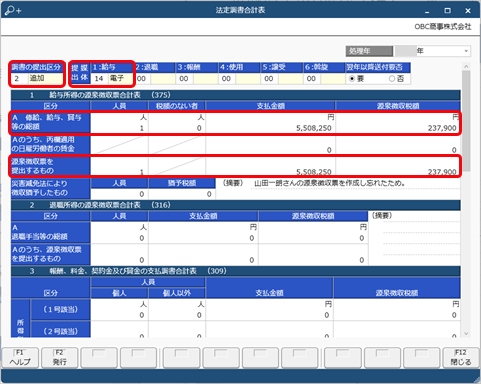Click the section 1 給与所得の源泉徴収票合計表 header
Image resolution: width=481 pixels, height=384 pixels.
pyautogui.click(x=236, y=95)
